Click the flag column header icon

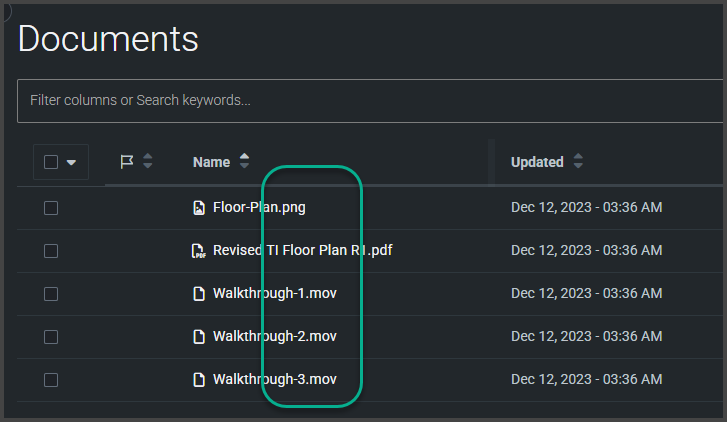pyautogui.click(x=127, y=162)
